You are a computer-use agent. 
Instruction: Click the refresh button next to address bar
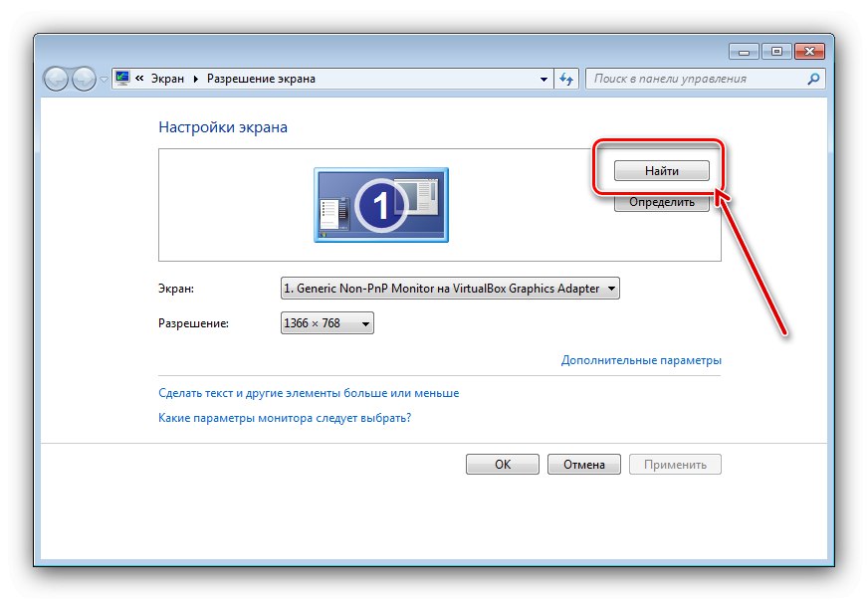[565, 80]
